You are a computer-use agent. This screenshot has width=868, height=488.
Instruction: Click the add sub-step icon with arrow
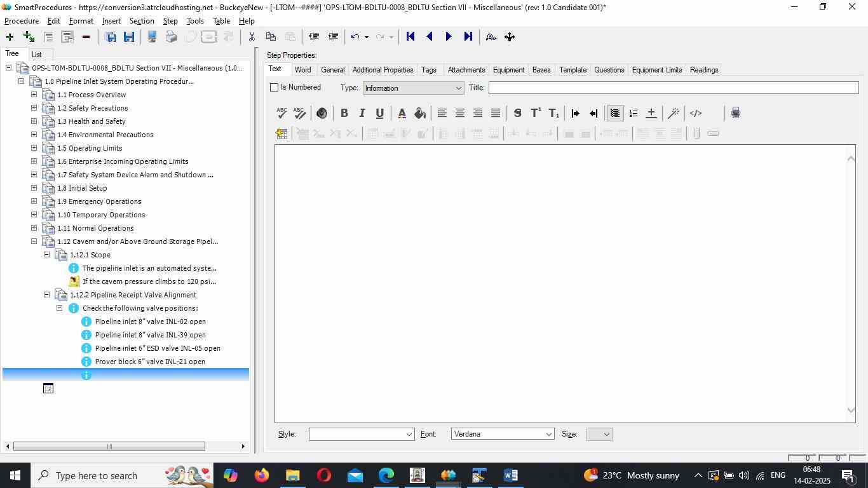(x=29, y=37)
